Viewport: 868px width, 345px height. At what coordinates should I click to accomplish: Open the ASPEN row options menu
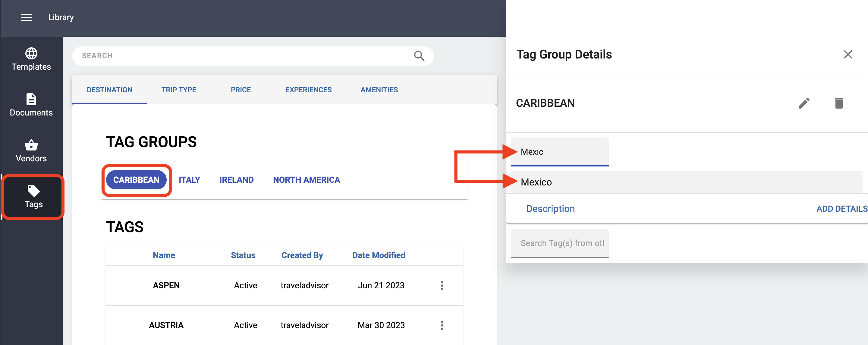click(x=442, y=285)
